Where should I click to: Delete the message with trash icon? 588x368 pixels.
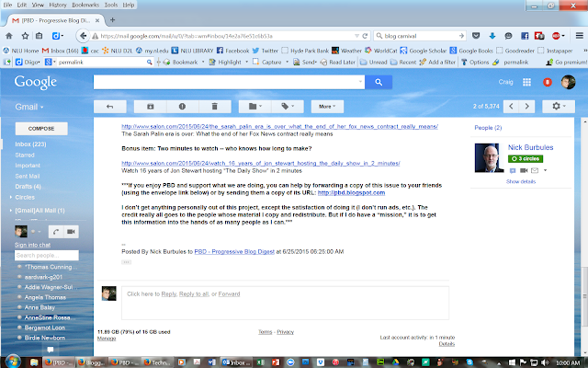214,107
